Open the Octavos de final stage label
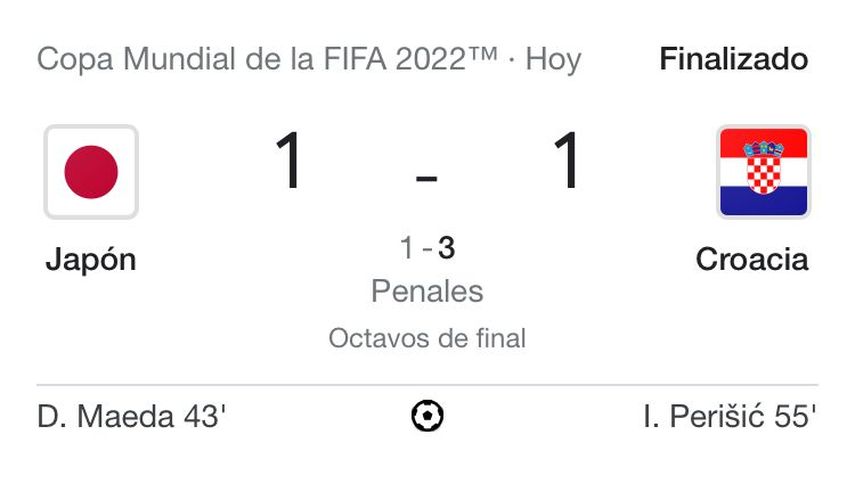 [x=427, y=338]
